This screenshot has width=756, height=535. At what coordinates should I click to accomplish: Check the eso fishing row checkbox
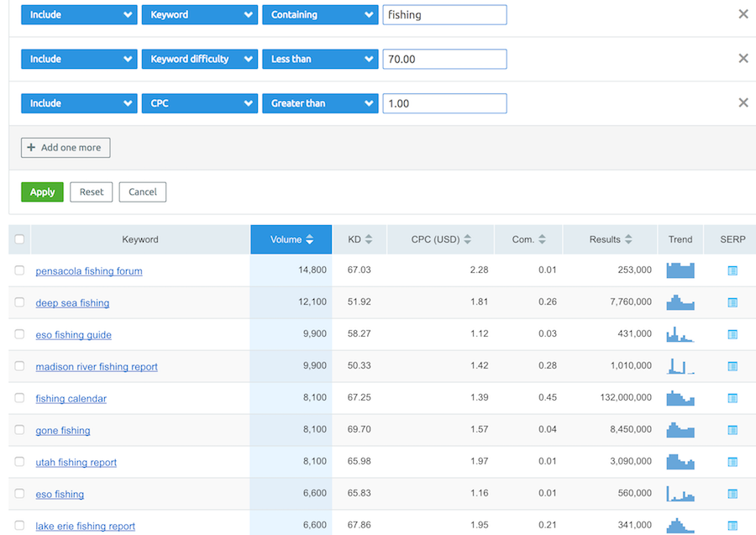(x=19, y=493)
